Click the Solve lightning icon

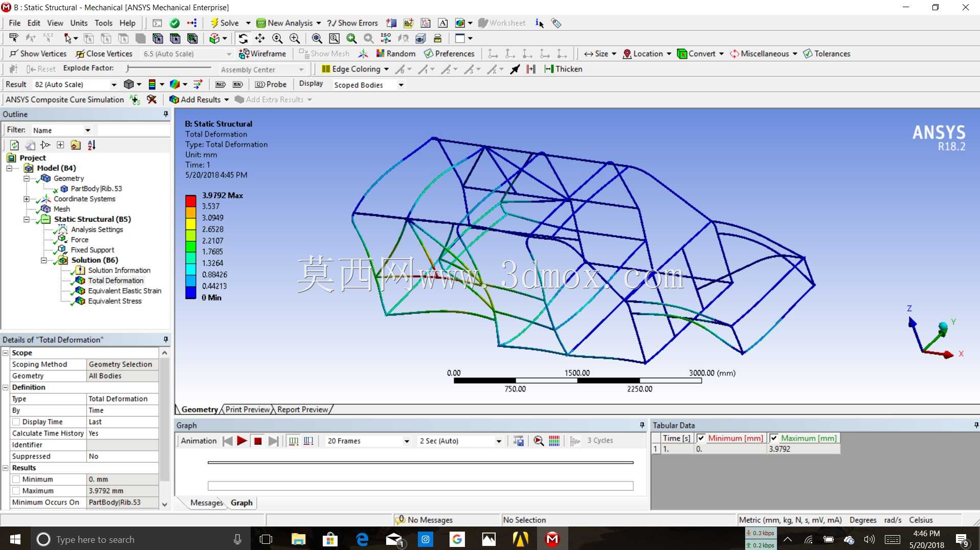pos(215,23)
